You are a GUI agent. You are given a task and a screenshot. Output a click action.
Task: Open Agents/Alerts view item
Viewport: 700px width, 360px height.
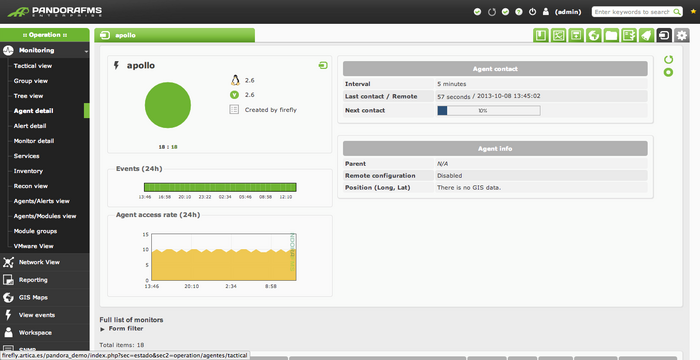pyautogui.click(x=42, y=201)
